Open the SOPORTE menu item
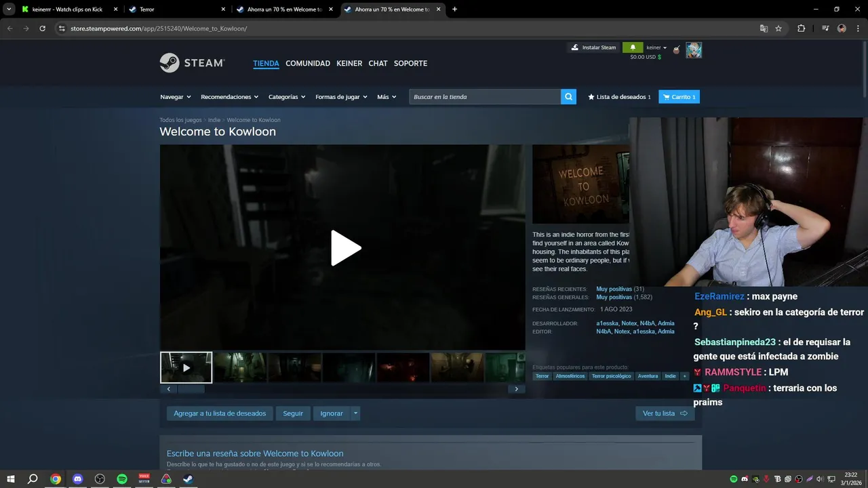868x488 pixels. point(410,63)
